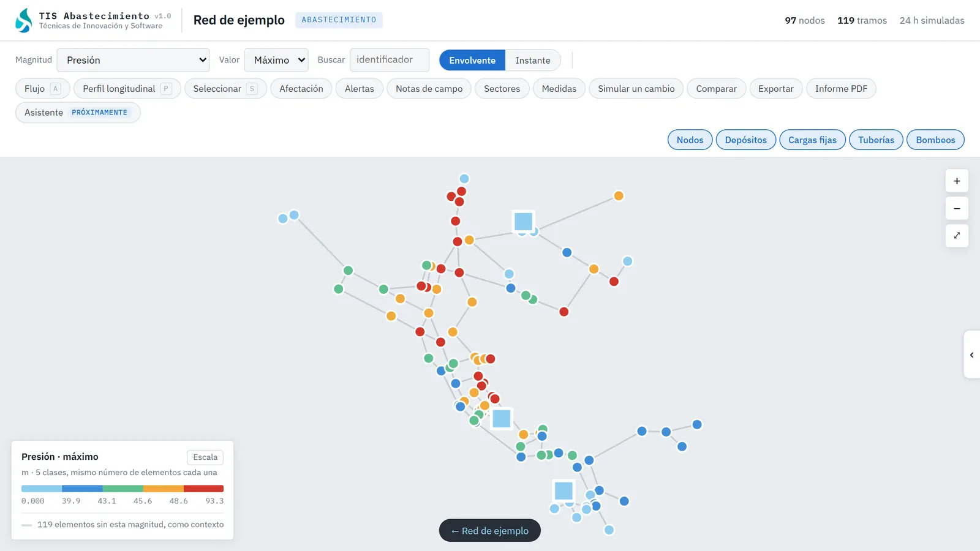Open the Magnitud Presión dropdown

[133, 60]
